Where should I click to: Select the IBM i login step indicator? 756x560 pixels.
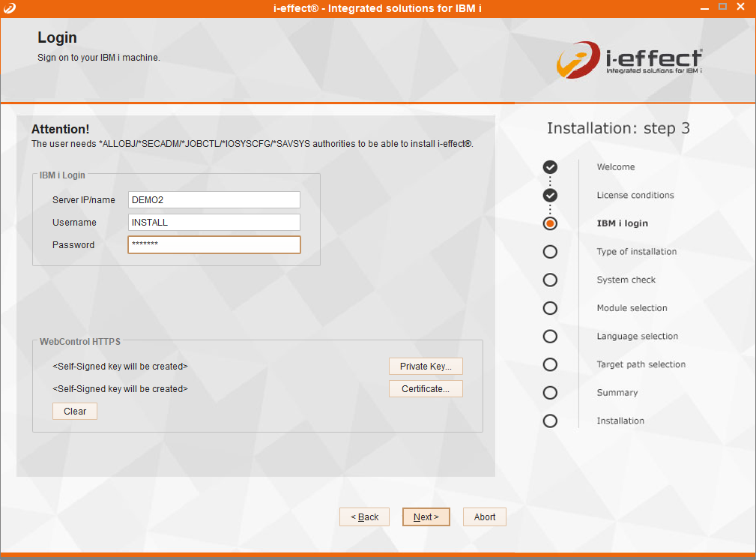[x=550, y=223]
